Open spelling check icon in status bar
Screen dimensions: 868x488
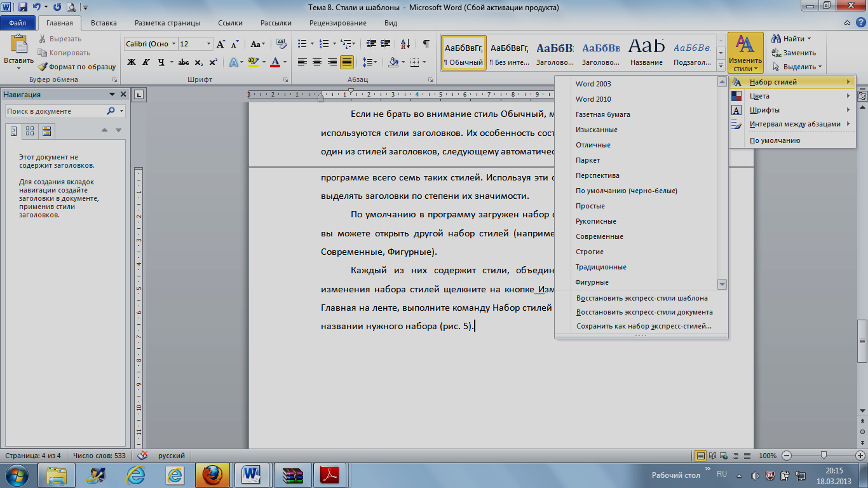pos(143,456)
